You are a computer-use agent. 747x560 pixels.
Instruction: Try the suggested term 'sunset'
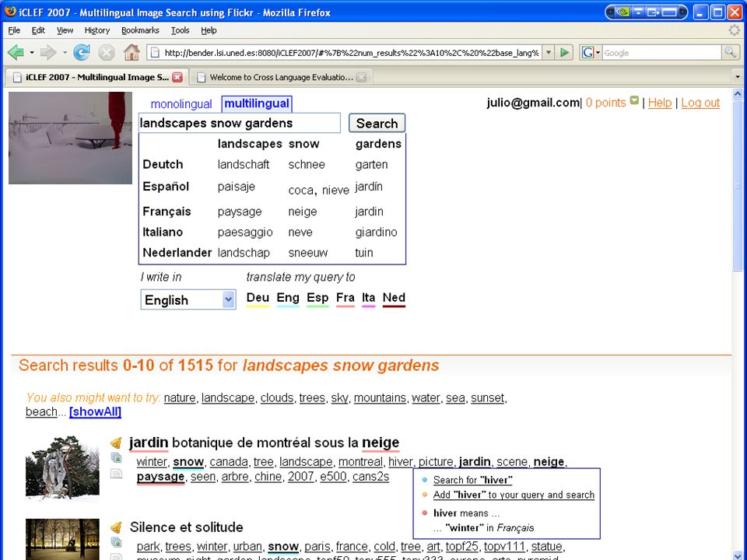(487, 397)
